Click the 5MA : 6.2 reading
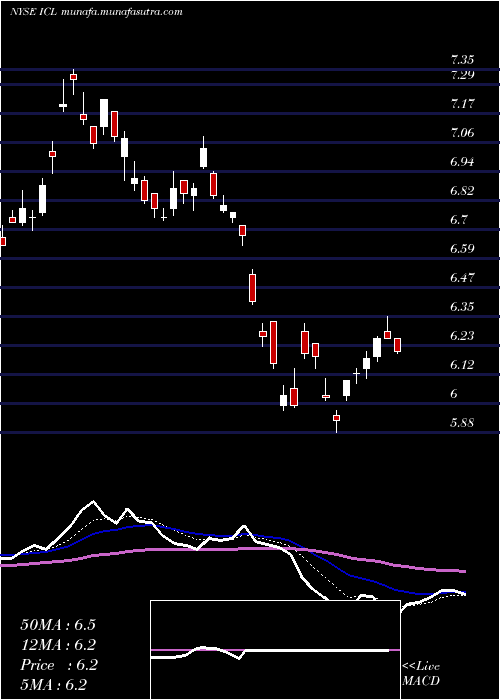Viewport: 500px width, 700px height. point(54,685)
